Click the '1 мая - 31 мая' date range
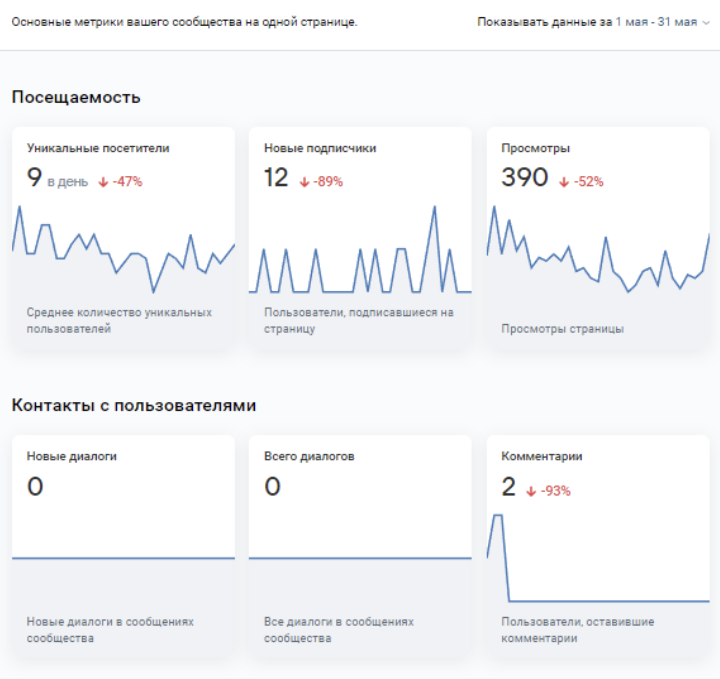Viewport: 720px width, 679px height. point(656,22)
